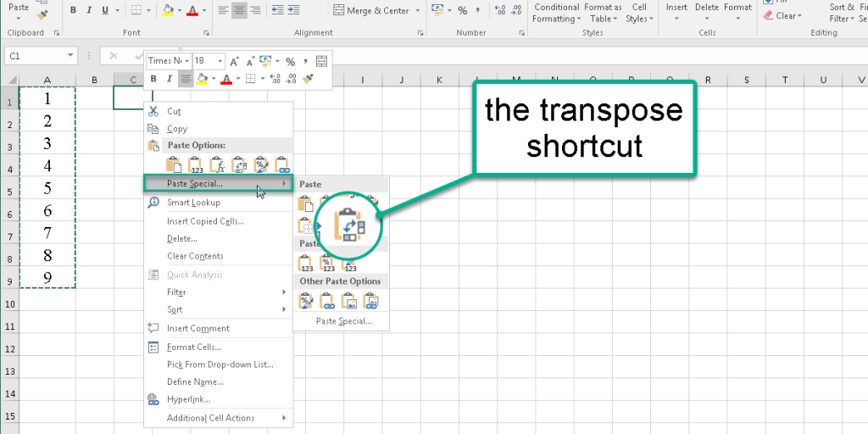
Task: Select Hyperlink... in the context menu
Action: 189,399
